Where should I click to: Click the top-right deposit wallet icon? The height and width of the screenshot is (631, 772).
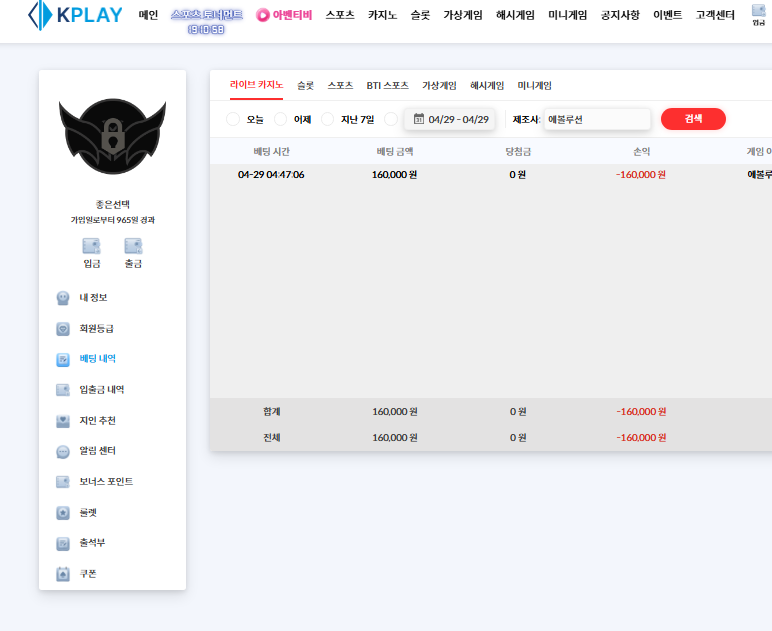759,11
